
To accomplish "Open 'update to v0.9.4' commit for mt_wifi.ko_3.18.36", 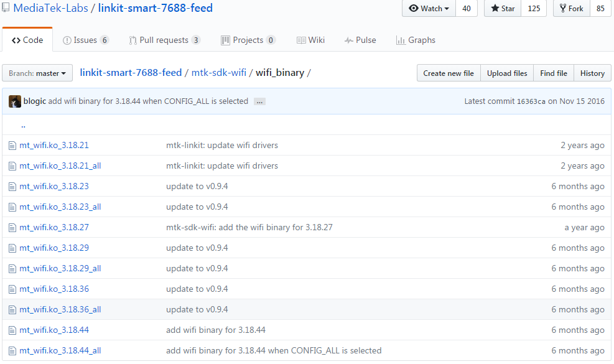I will [x=197, y=289].
